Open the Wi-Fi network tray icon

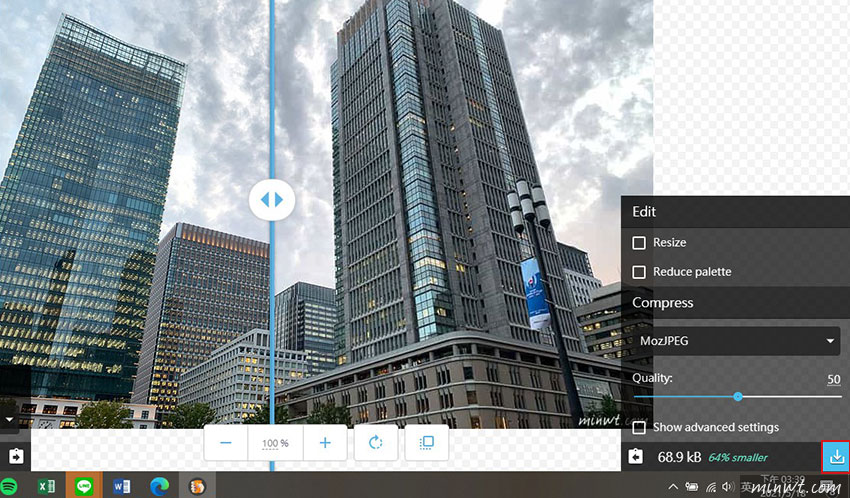[x=711, y=487]
